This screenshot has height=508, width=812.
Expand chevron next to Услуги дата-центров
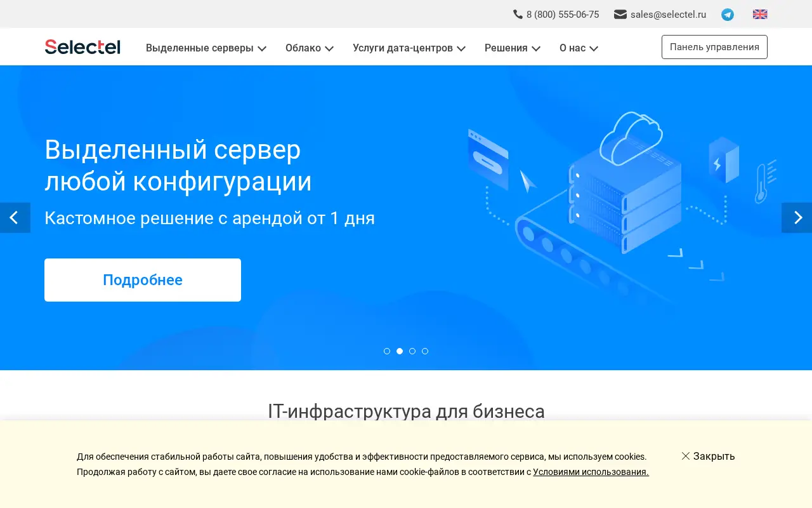point(461,48)
